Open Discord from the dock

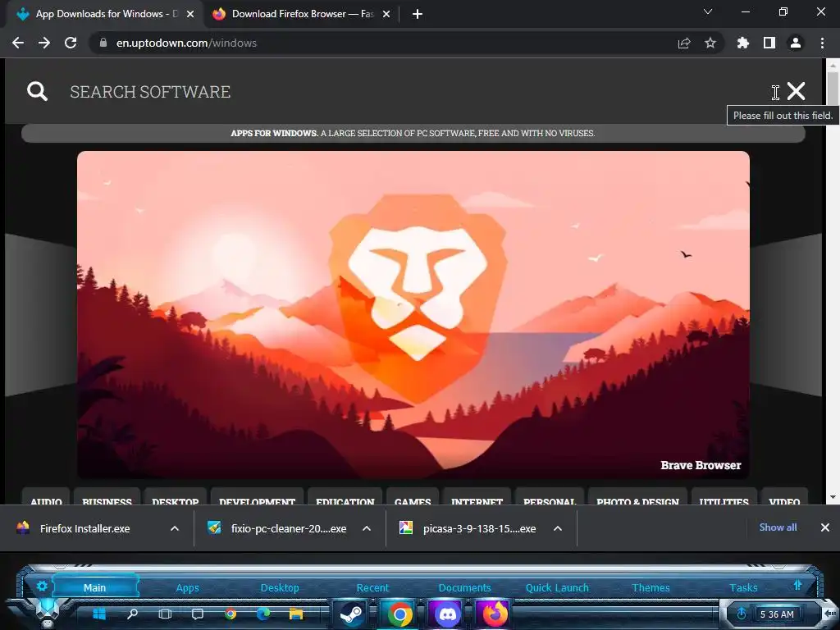[447, 614]
